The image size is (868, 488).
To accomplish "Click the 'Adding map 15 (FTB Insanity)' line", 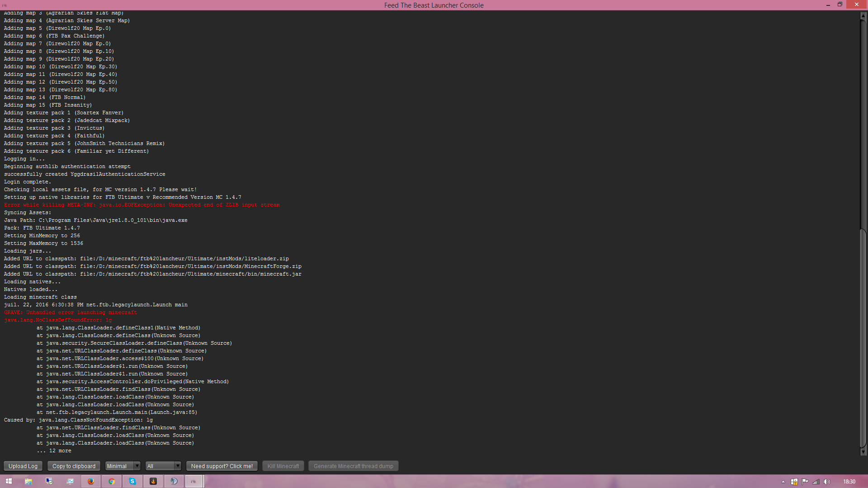I will [x=48, y=105].
